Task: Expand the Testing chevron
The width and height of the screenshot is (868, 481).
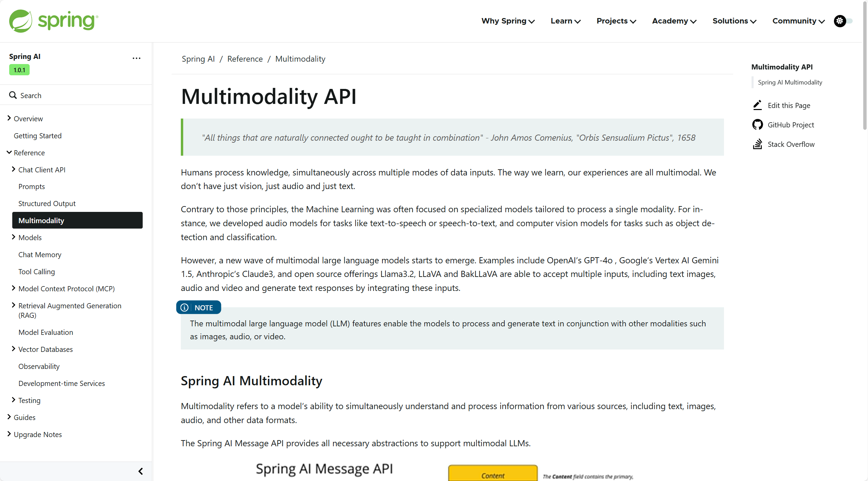Action: [14, 400]
